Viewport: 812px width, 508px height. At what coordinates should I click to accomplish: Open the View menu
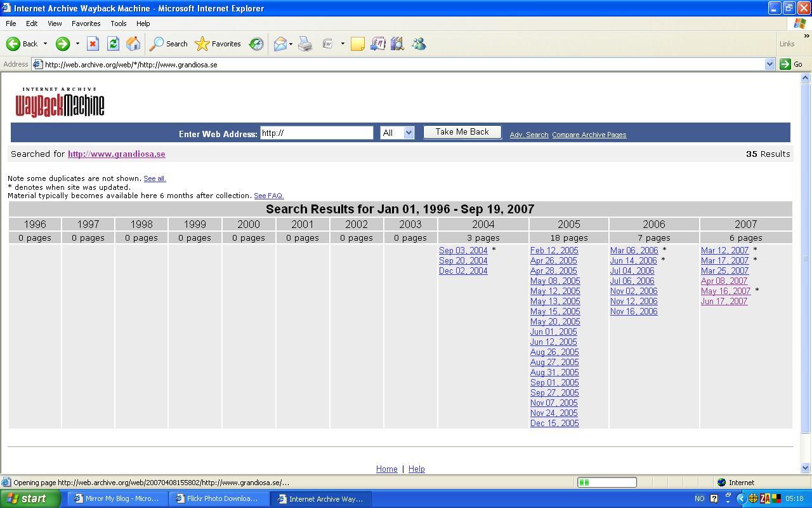[x=55, y=23]
